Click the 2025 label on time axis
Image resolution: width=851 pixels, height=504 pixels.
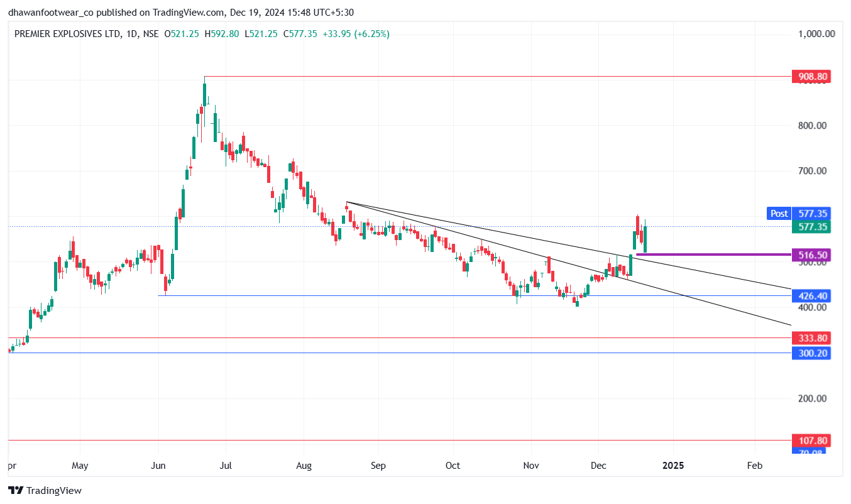(673, 466)
